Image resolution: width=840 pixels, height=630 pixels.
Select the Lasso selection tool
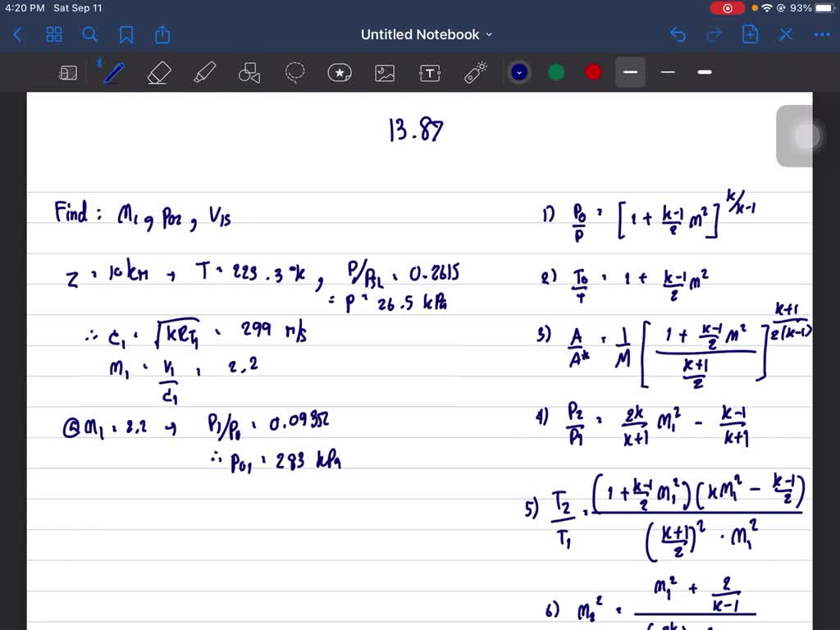point(294,73)
